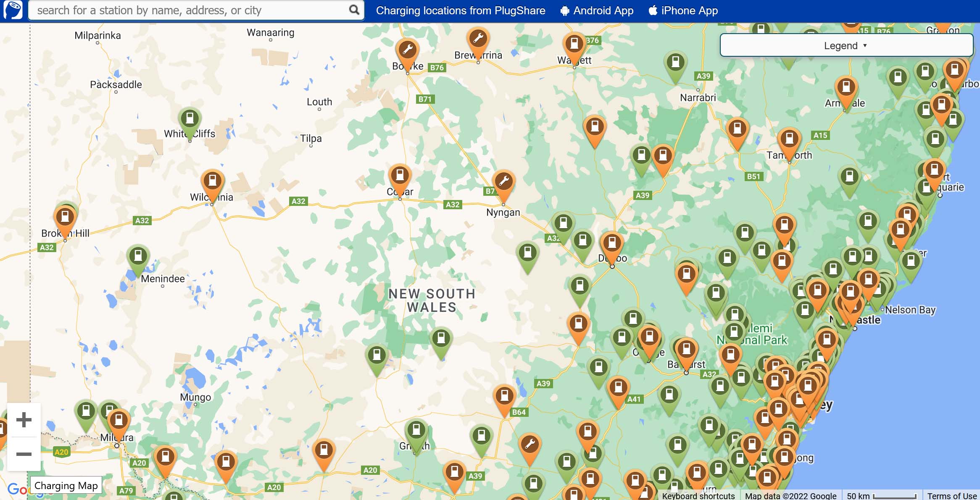Image resolution: width=980 pixels, height=500 pixels.
Task: Click green charger pin near Menindee
Action: click(138, 255)
